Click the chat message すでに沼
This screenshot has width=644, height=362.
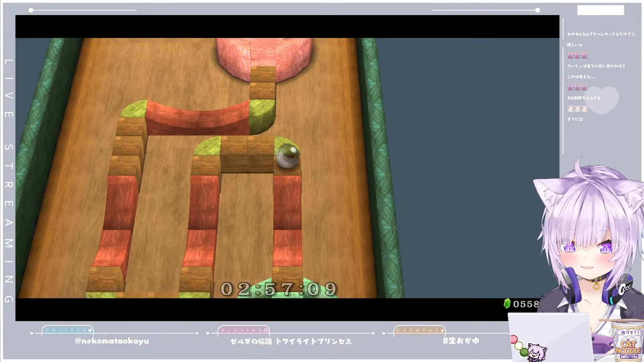coord(575,119)
